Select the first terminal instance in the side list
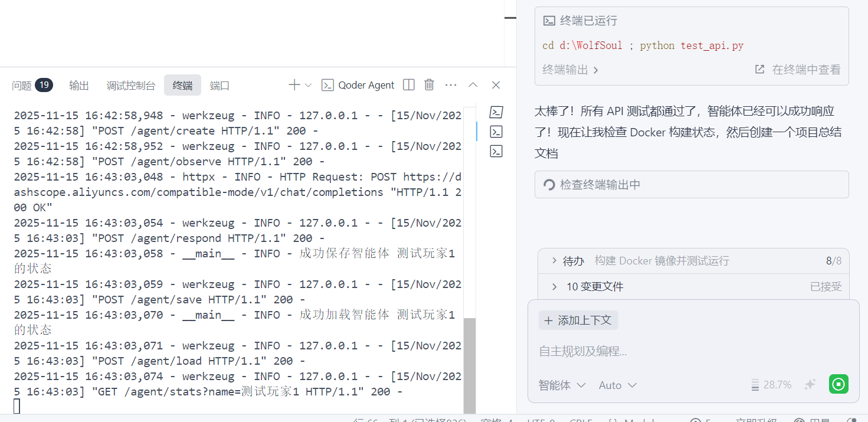This screenshot has height=422, width=868. pyautogui.click(x=496, y=112)
